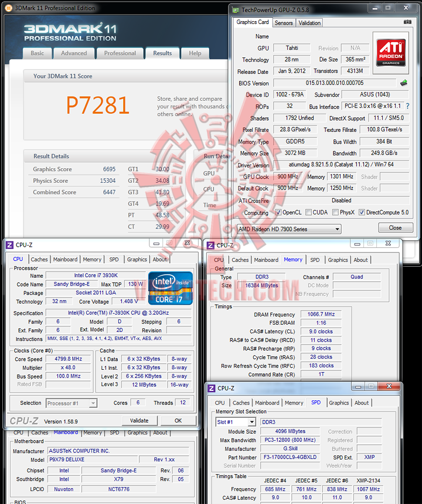Open Caches tab in CPU-Z processor window
Image resolution: width=422 pixels, height=504 pixels.
click(x=39, y=260)
